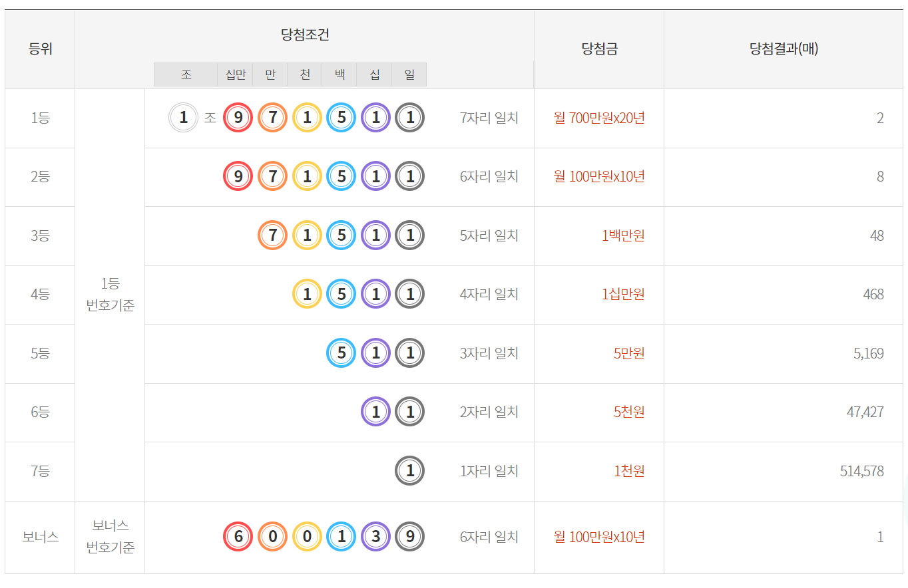This screenshot has height=588, width=908.
Task: Click the blue 5 ball in 5등 row
Action: pos(341,353)
